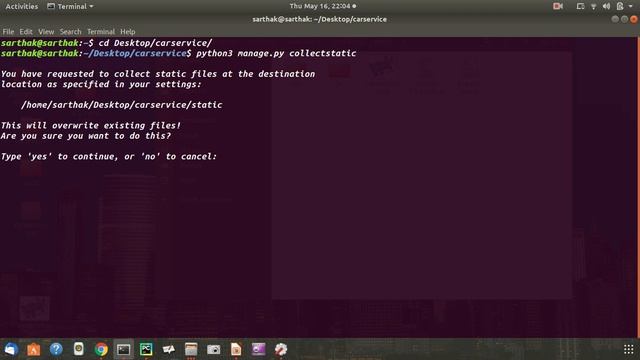
Task: Click the volume speaker indicator
Action: [606, 6]
